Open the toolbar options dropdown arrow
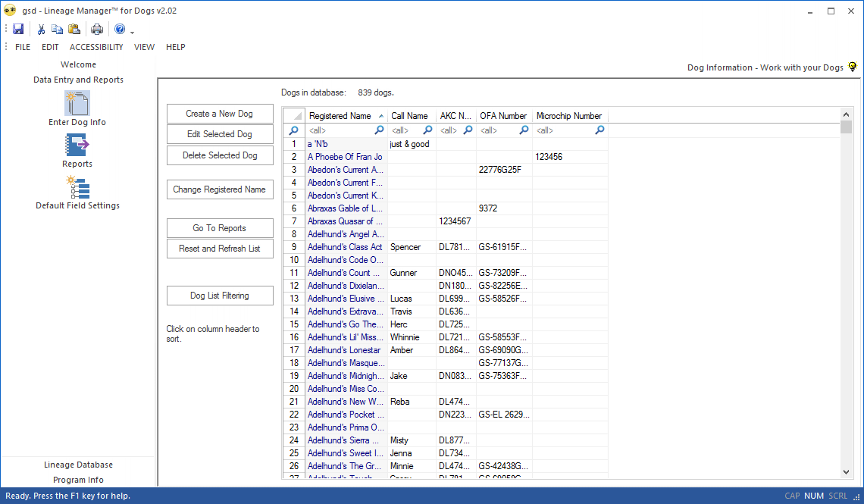Image resolution: width=864 pixels, height=504 pixels. [x=132, y=33]
